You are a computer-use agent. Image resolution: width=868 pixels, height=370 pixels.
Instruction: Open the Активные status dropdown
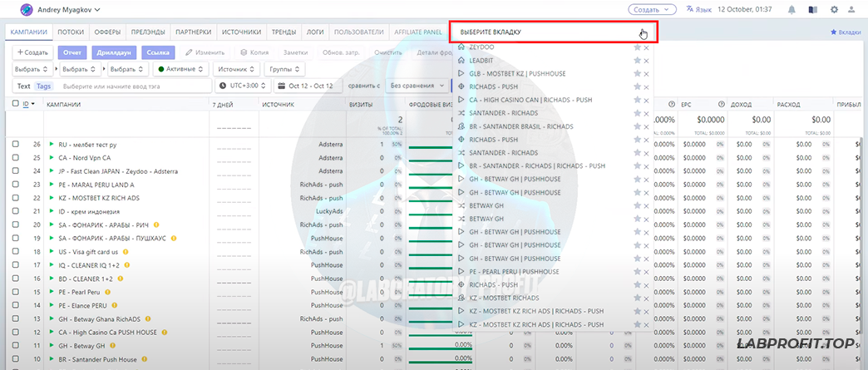[181, 69]
